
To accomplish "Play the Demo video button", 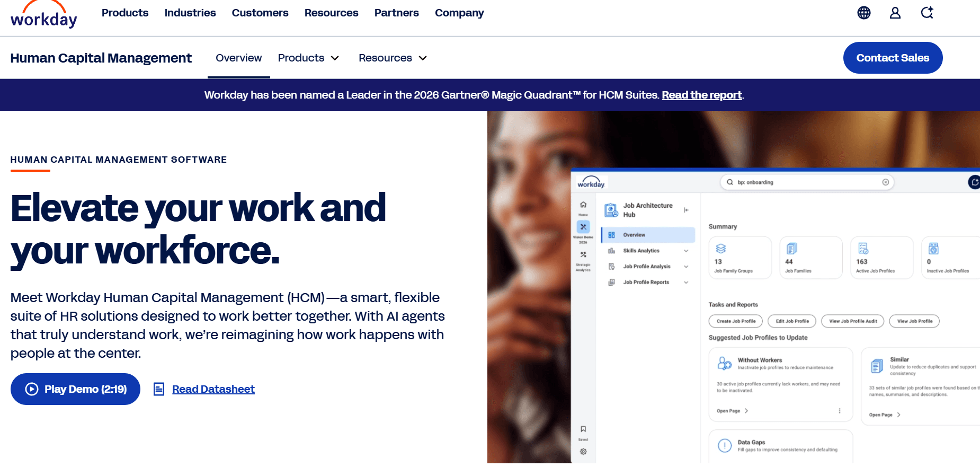I will pos(75,389).
